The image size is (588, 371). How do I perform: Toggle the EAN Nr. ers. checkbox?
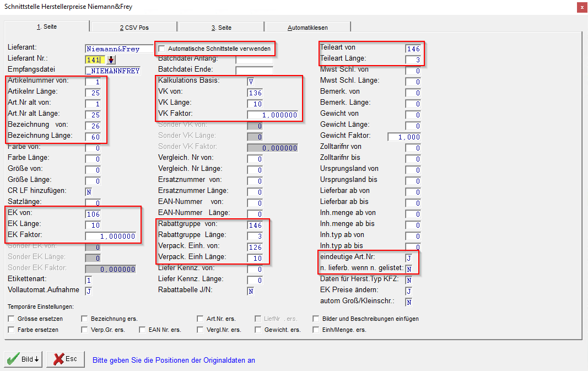click(142, 330)
